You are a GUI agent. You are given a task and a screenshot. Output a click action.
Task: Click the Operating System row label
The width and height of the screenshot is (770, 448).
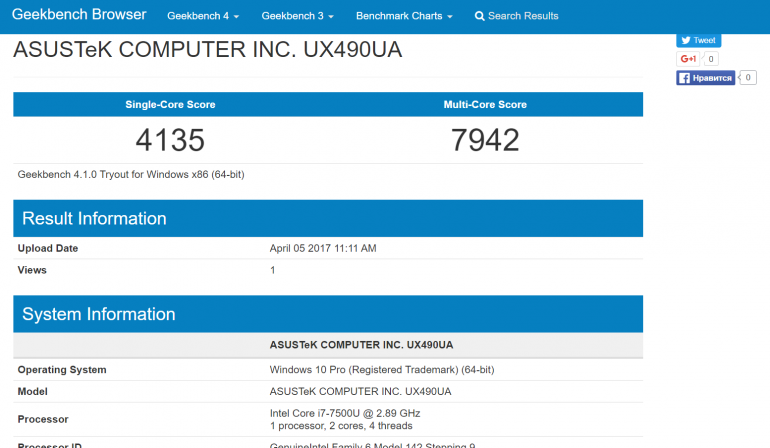pos(62,370)
